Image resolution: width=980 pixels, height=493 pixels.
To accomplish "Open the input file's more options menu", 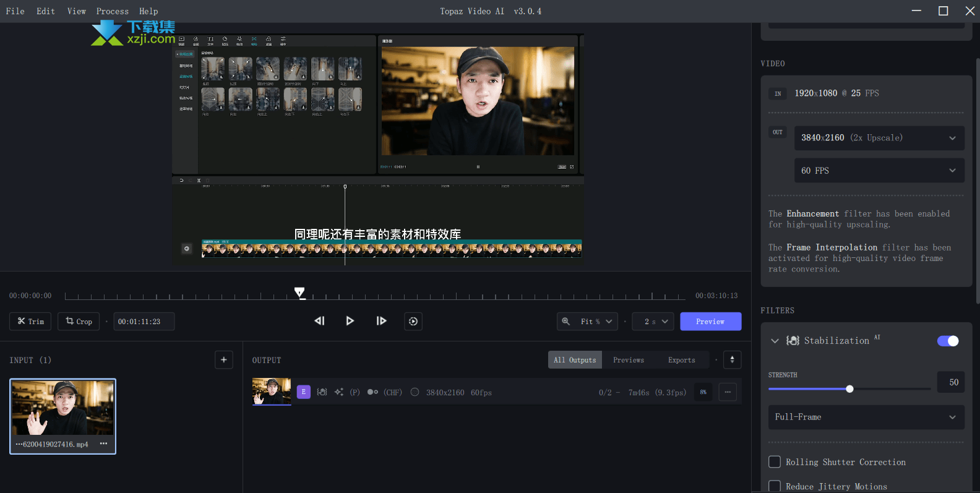I will pos(103,444).
